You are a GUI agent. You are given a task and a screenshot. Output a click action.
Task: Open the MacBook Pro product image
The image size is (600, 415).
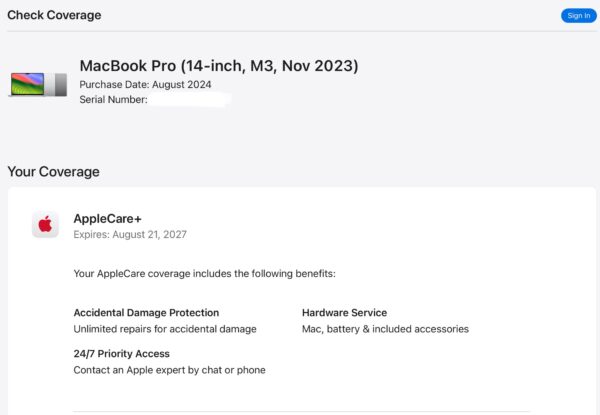point(38,85)
